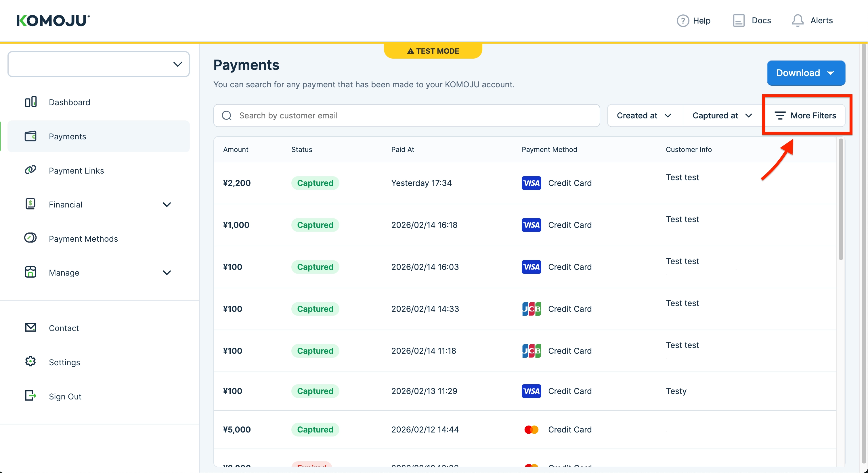This screenshot has width=868, height=473.
Task: Click the Contact envelope icon
Action: [31, 327]
